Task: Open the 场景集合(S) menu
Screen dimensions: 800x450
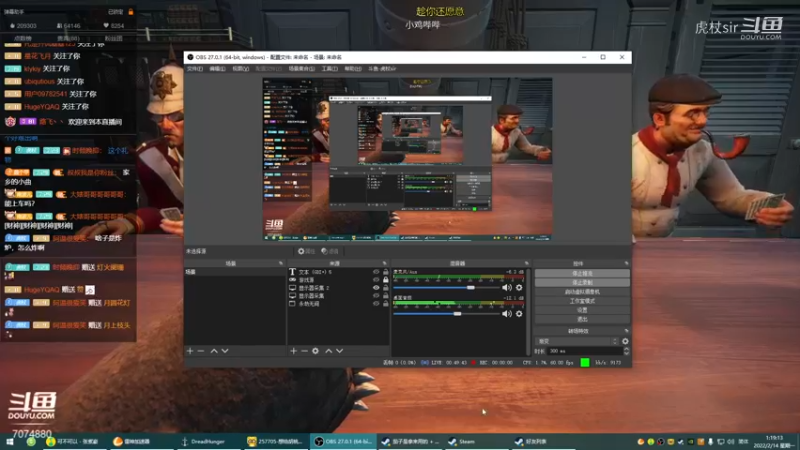Action: coord(302,68)
